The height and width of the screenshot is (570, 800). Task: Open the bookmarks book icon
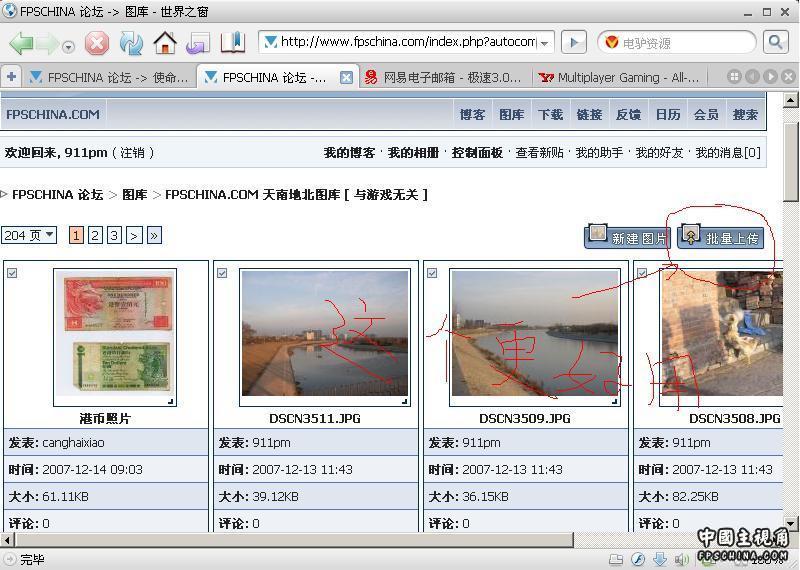tap(233, 42)
